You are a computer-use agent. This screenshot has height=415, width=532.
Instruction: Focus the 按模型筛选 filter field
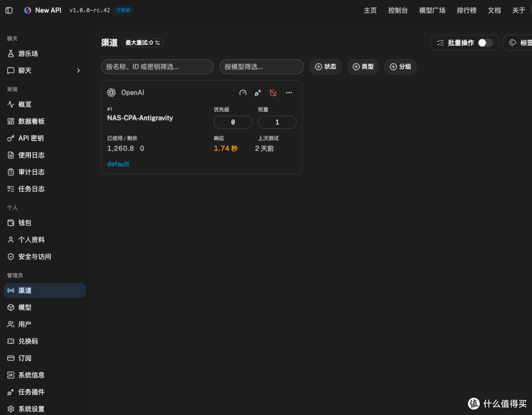[262, 67]
